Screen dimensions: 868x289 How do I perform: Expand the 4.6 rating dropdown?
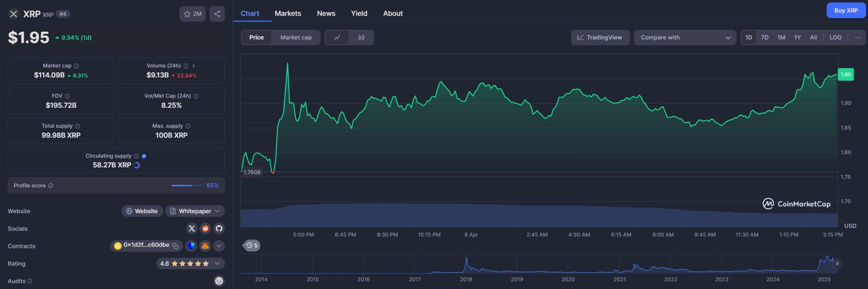(x=217, y=264)
